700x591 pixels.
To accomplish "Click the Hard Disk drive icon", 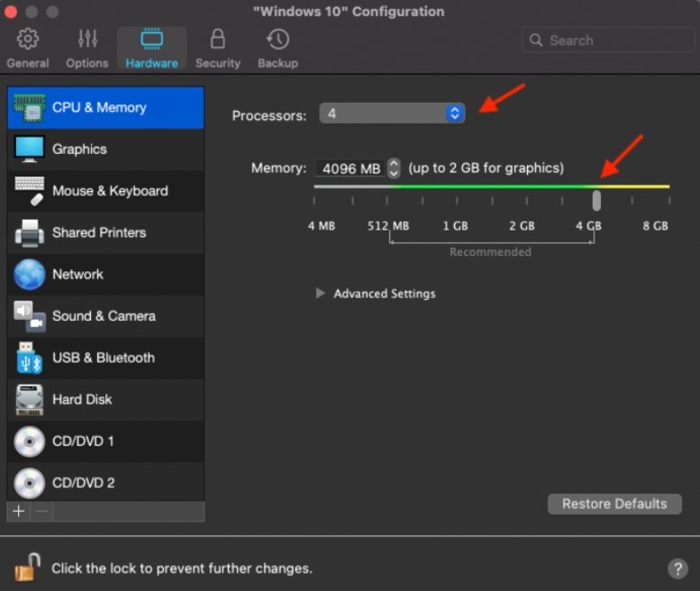I will point(30,399).
